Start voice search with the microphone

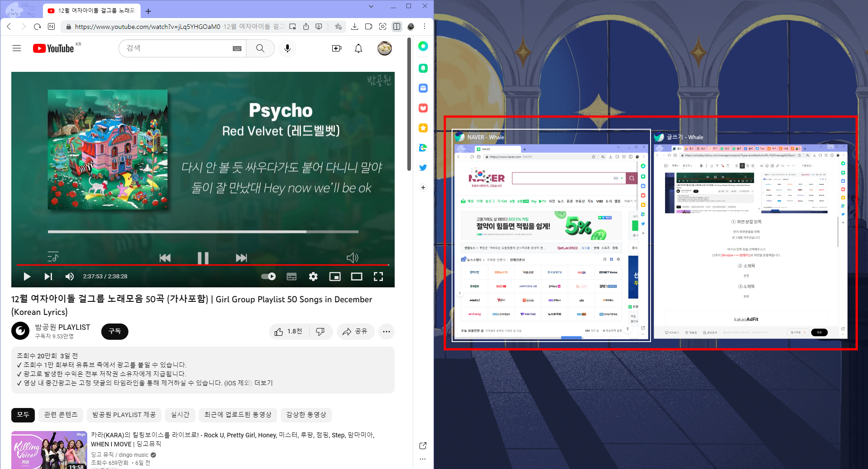point(288,48)
